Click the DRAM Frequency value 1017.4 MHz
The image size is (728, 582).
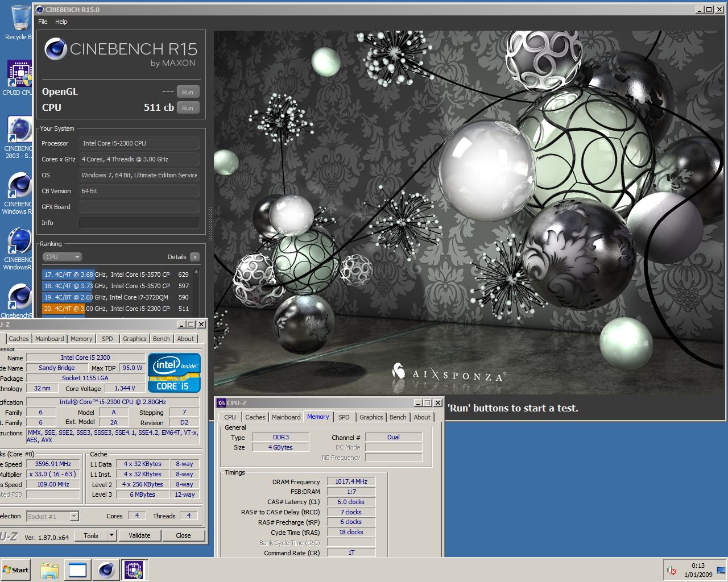[x=351, y=481]
